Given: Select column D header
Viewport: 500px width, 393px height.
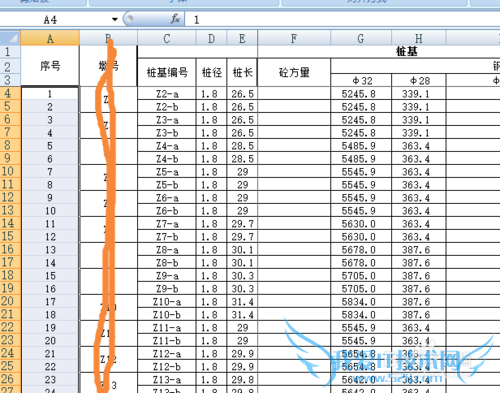Looking at the screenshot, I should tap(211, 38).
